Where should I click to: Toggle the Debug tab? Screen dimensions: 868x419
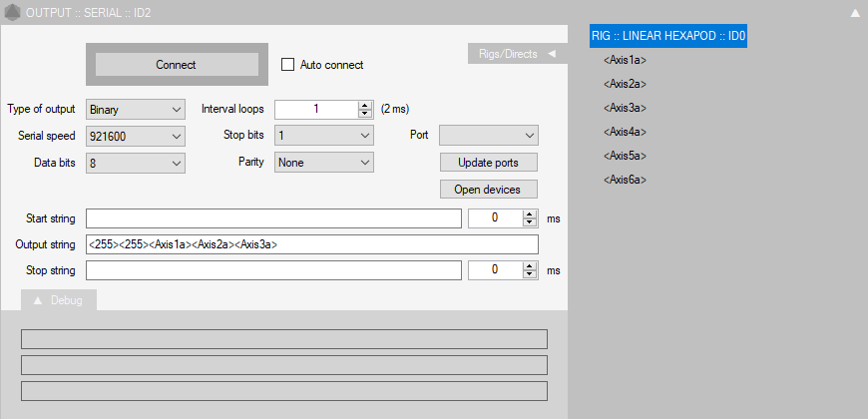59,300
